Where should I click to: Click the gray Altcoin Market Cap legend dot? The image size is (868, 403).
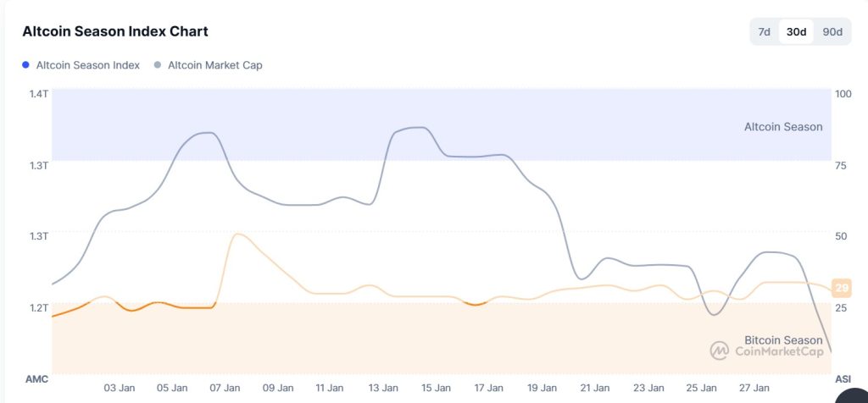pyautogui.click(x=159, y=65)
